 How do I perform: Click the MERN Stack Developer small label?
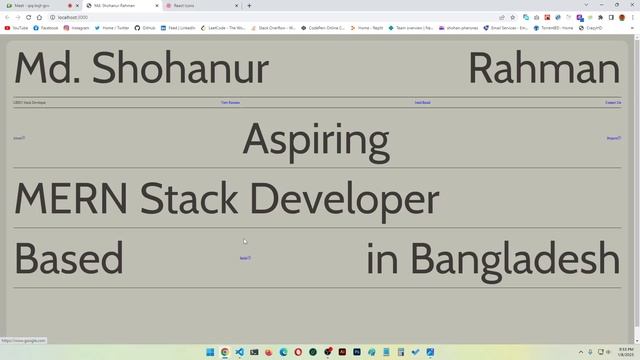[29, 102]
